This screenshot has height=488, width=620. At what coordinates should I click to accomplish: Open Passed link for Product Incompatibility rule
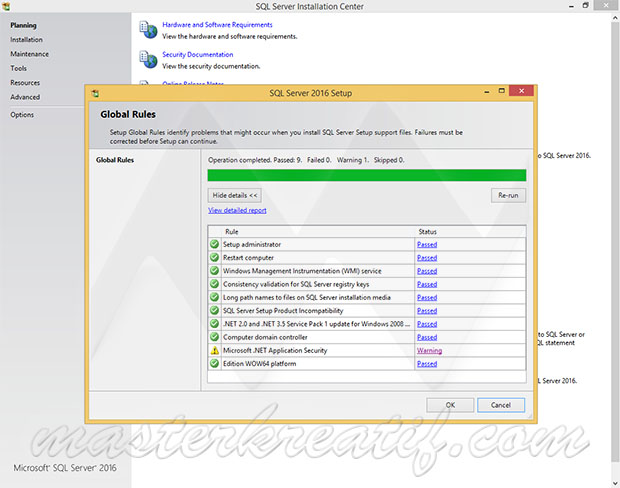(427, 310)
